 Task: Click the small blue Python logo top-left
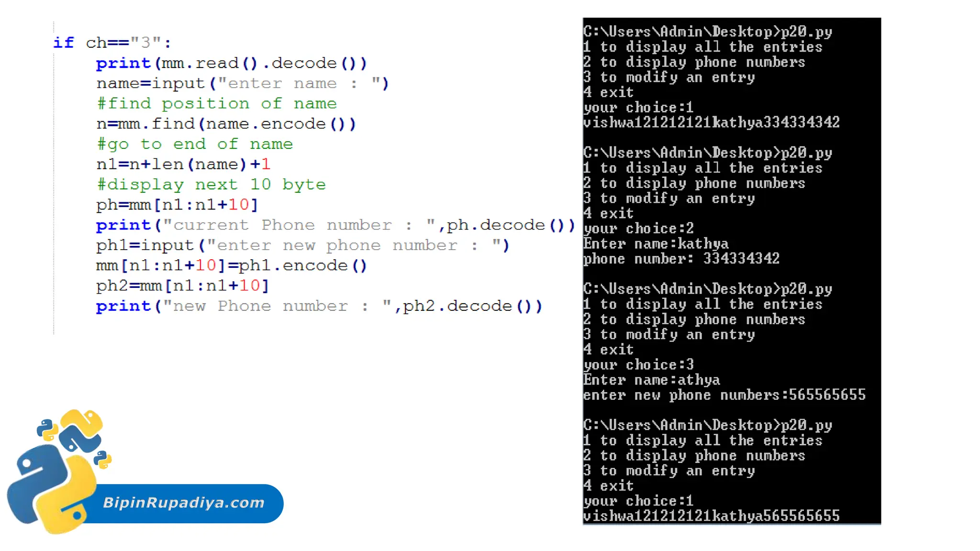tap(47, 429)
